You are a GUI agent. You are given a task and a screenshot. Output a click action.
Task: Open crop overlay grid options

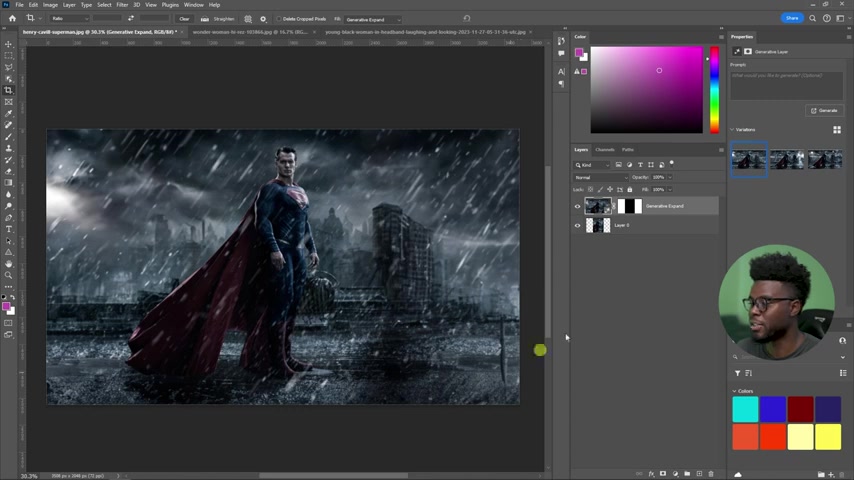248,19
